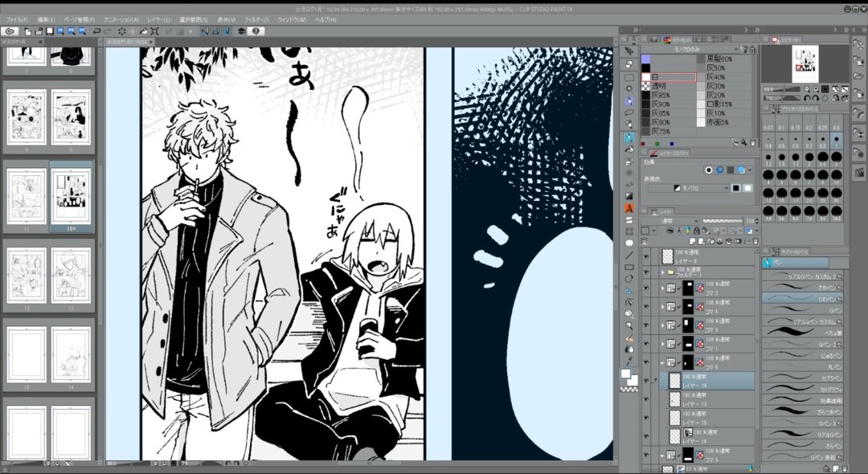Expand コマ 3 frame folder
The width and height of the screenshot is (868, 474).
coord(662,325)
